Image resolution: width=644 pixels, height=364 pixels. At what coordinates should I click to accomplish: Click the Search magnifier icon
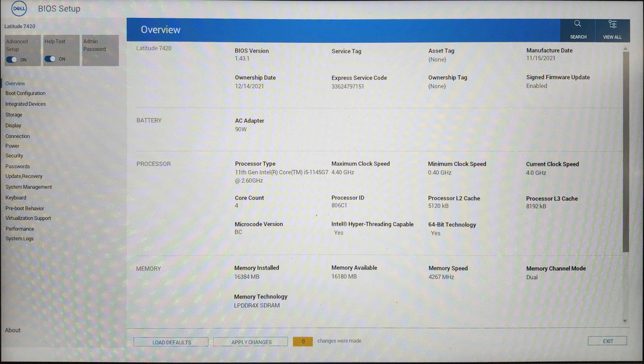577,24
